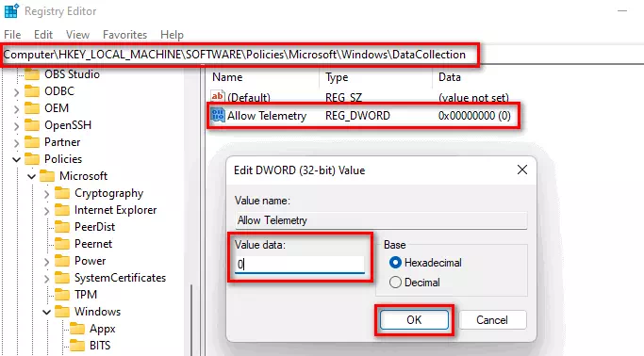Select the Peernet folder icon
Image resolution: width=644 pixels, height=356 pixels.
62,244
